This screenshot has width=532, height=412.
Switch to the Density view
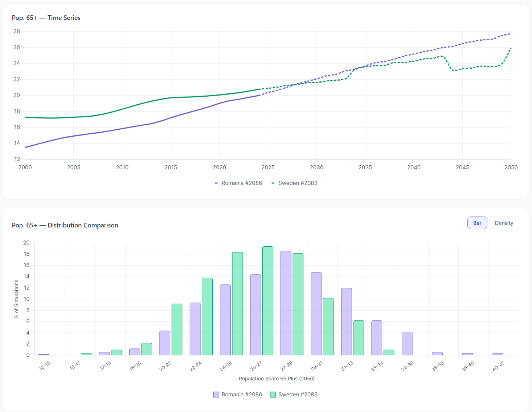[x=504, y=223]
